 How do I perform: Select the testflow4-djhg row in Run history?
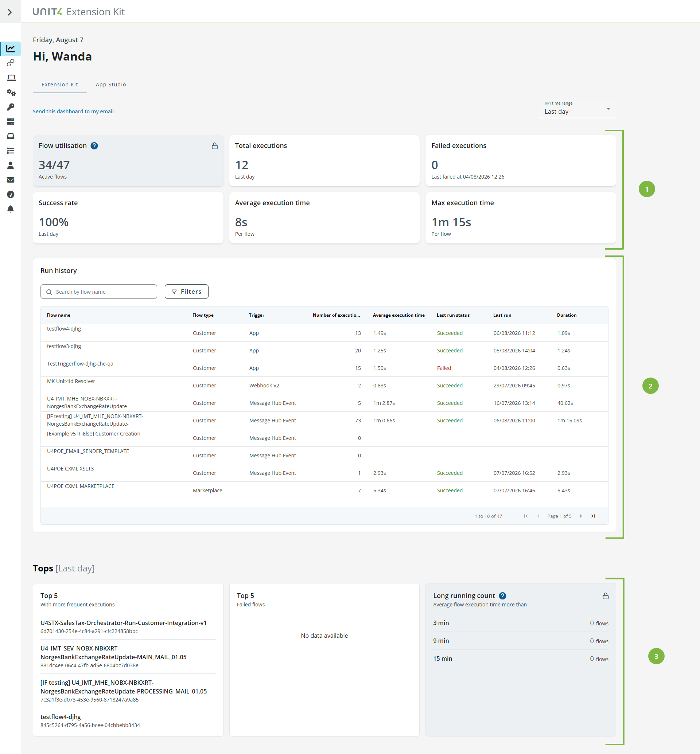click(x=324, y=333)
